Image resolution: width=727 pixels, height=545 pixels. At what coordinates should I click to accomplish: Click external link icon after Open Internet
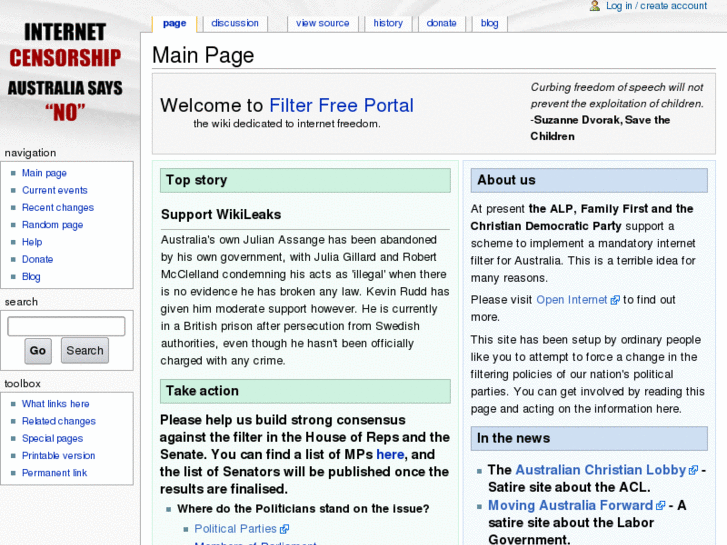coord(615,300)
